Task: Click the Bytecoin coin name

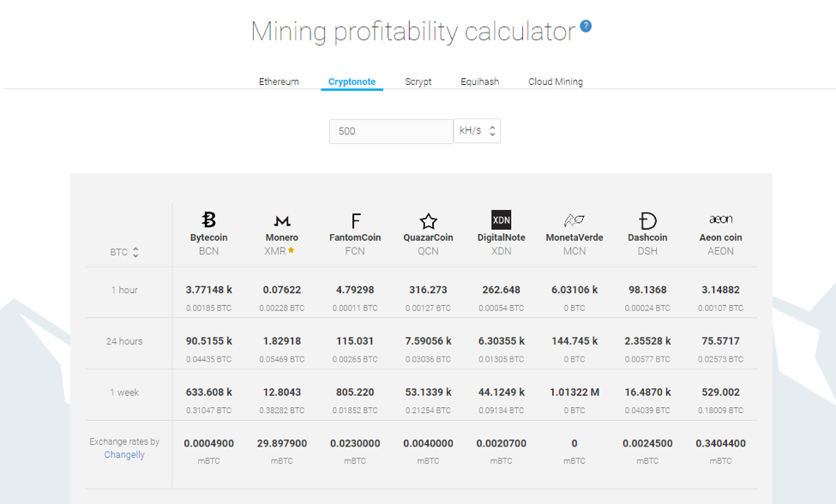Action: [208, 237]
